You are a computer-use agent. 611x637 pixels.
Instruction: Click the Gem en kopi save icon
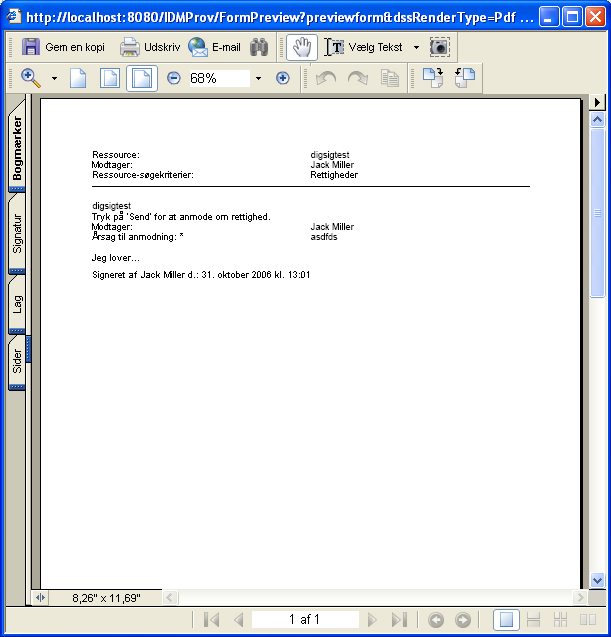(30, 47)
